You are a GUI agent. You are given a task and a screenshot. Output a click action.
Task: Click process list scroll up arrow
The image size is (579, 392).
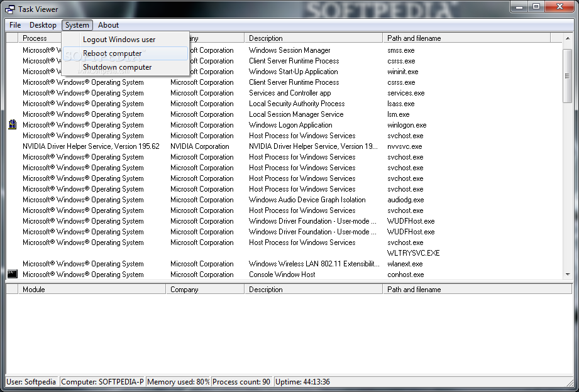coord(568,38)
